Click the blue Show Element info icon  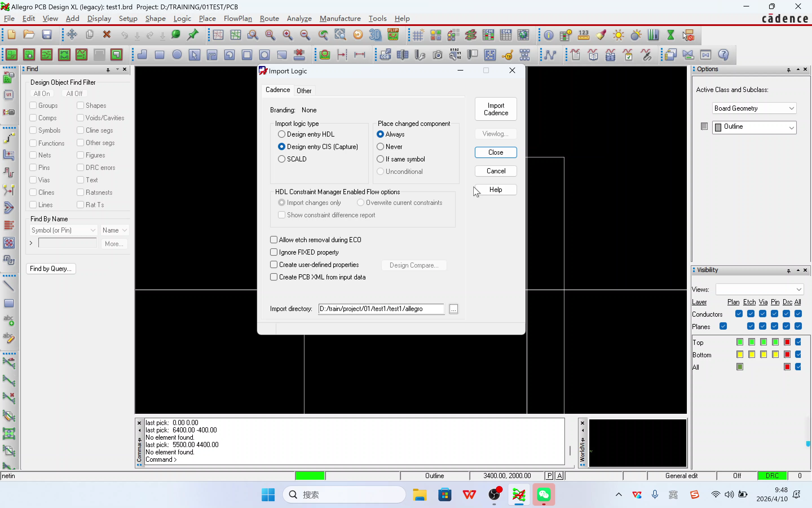point(549,35)
